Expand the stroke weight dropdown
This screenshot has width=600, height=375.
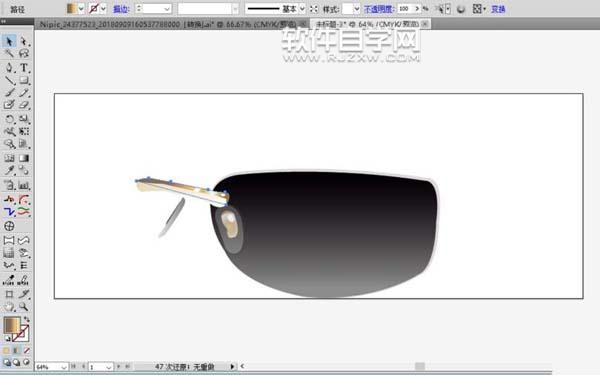167,8
